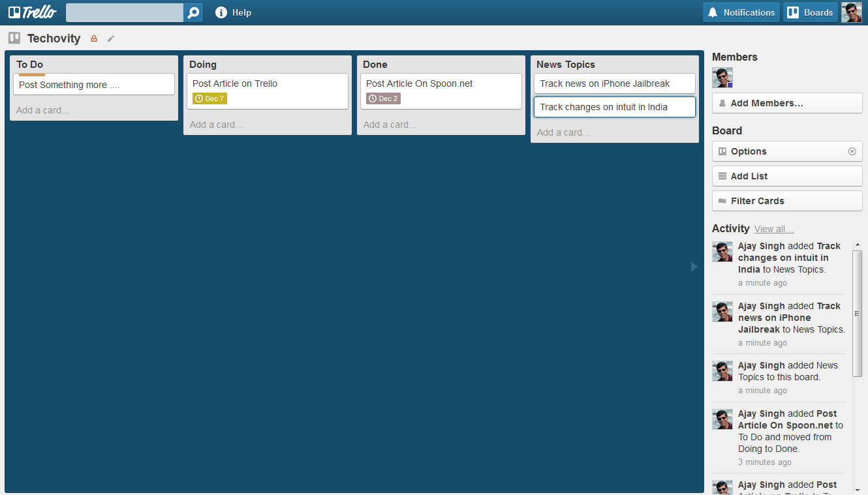Click the Dec 7 due date badge
Viewport: 868px width, 495px height.
209,98
